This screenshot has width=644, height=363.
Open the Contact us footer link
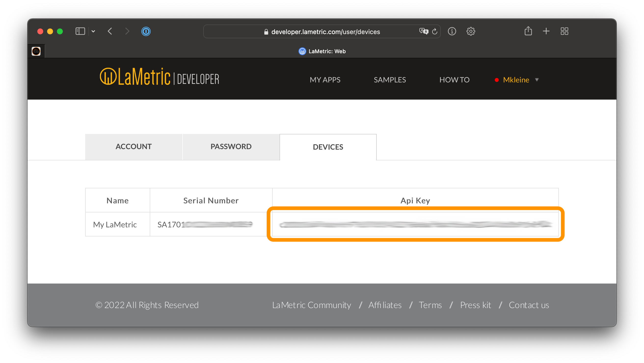pos(529,305)
